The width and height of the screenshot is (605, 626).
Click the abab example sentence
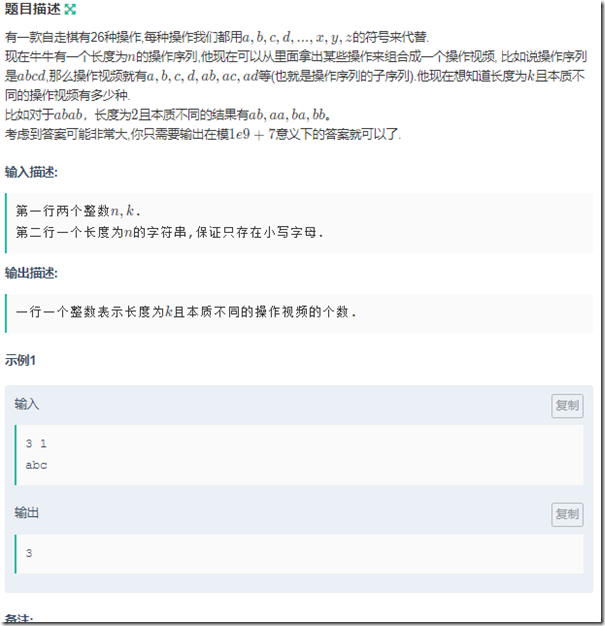pos(168,115)
